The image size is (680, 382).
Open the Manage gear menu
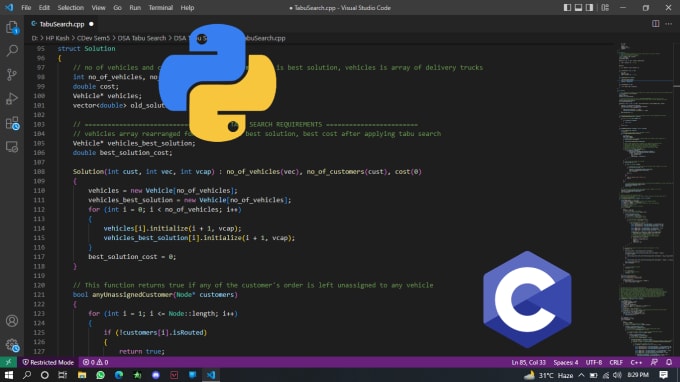click(12, 345)
